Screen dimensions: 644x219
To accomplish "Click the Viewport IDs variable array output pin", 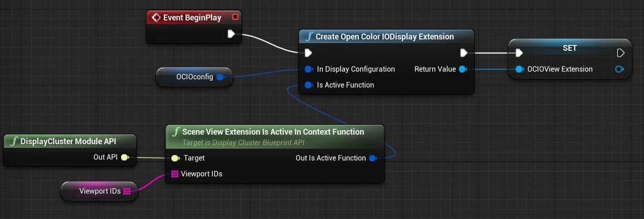I will point(127,191).
